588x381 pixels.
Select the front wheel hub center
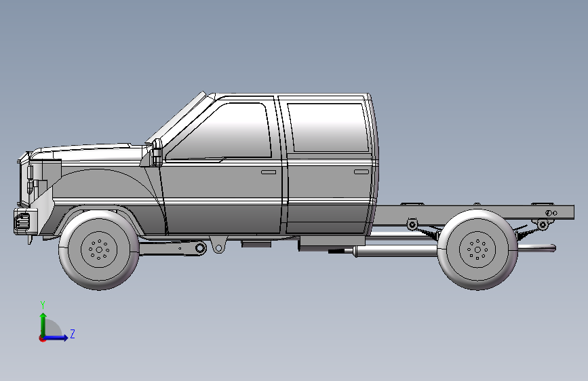coord(99,249)
